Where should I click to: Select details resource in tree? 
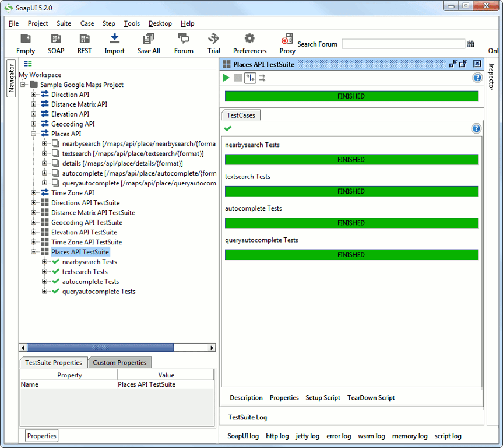tap(122, 163)
